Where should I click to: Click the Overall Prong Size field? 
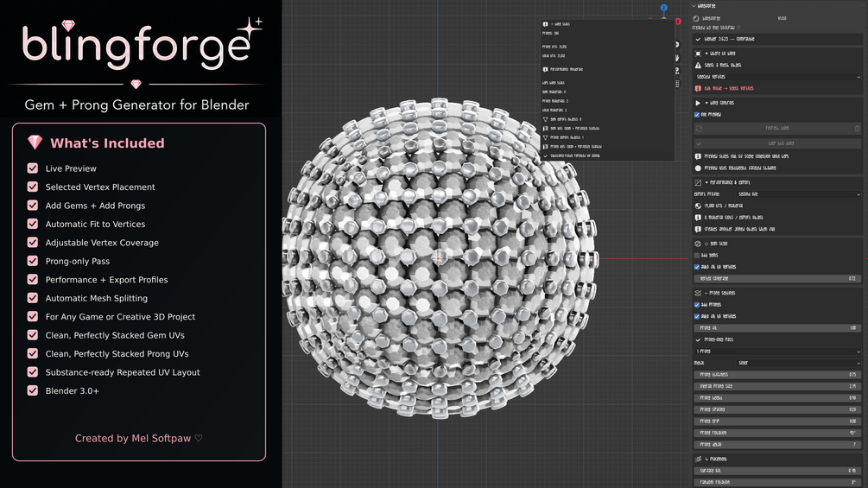pos(778,386)
